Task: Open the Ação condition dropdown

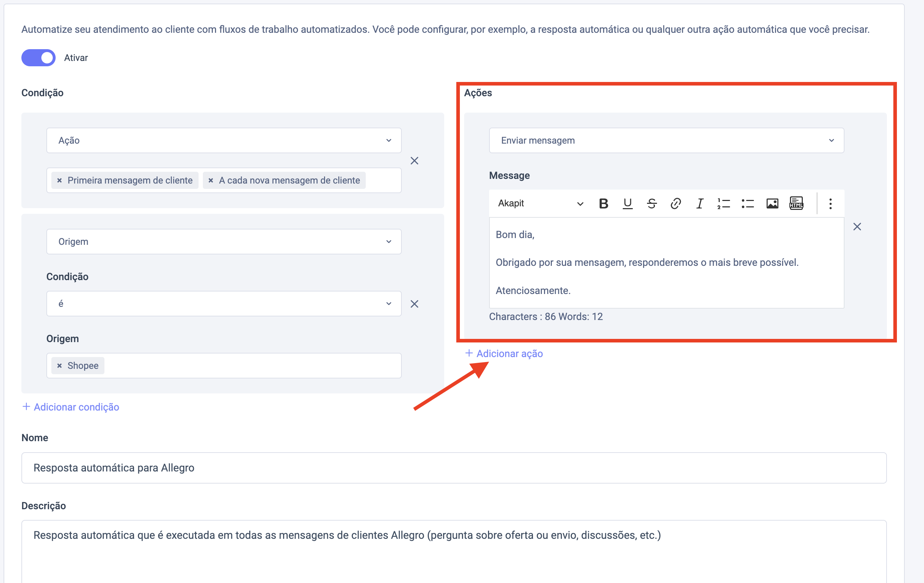Action: click(x=224, y=140)
